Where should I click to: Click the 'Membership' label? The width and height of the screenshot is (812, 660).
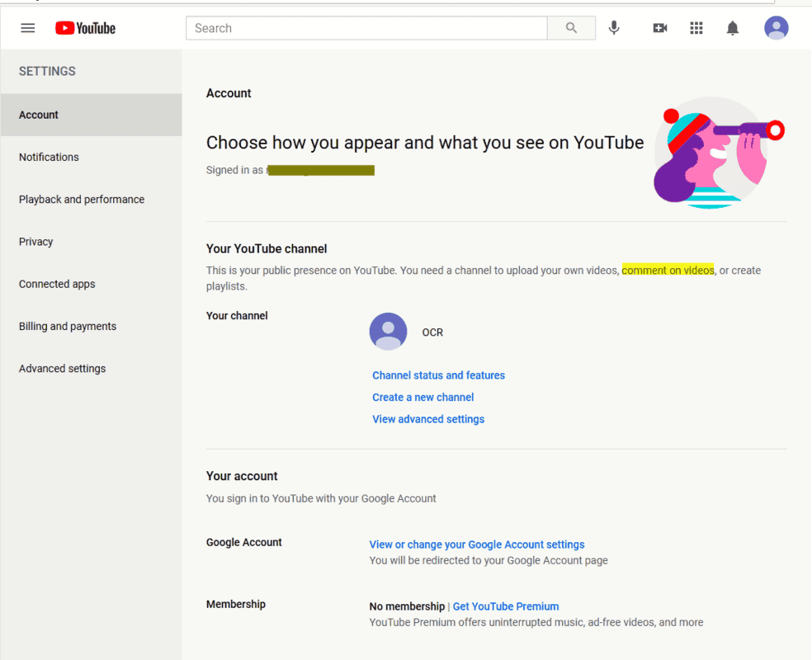click(x=236, y=604)
